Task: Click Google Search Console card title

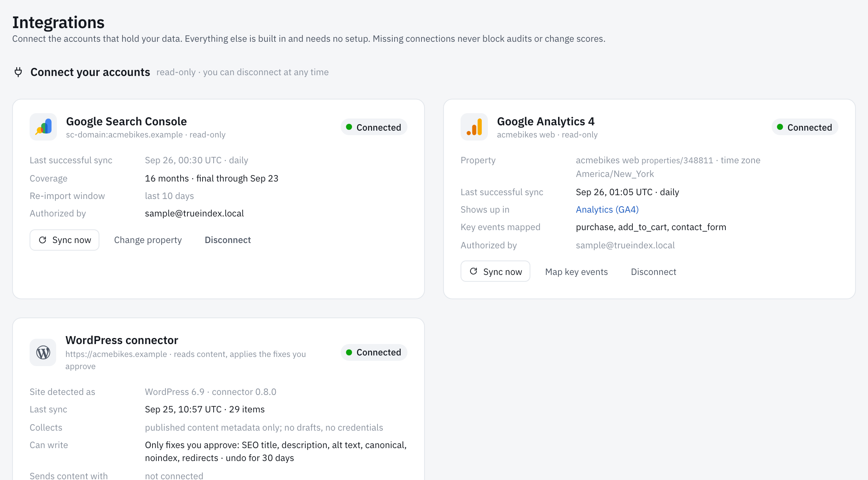Action: [126, 122]
